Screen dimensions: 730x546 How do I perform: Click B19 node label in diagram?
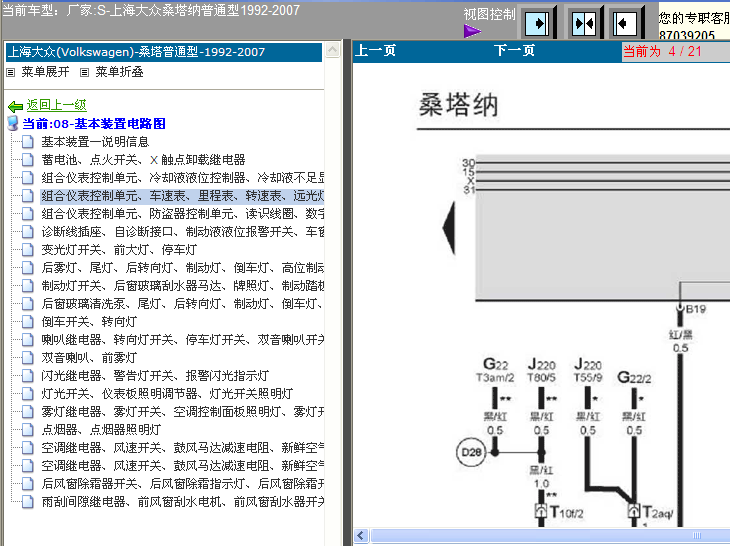point(696,309)
